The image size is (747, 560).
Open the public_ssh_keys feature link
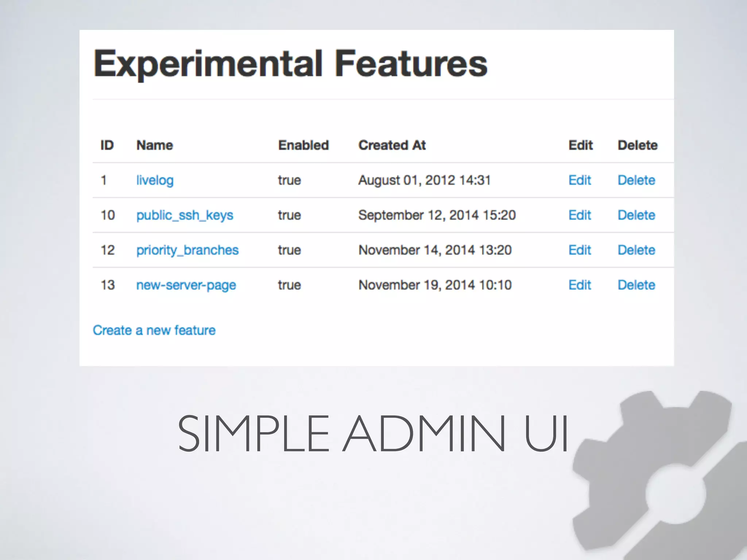(185, 215)
